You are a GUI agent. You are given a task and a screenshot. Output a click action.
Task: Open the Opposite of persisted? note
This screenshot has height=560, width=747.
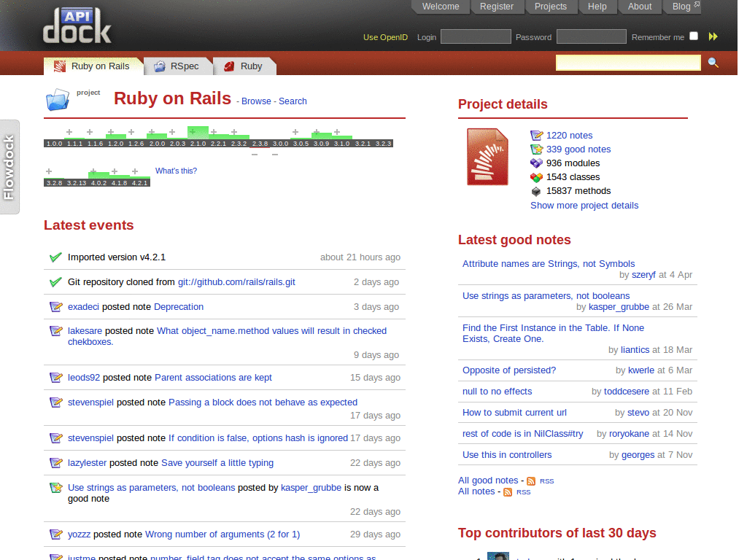click(x=508, y=370)
